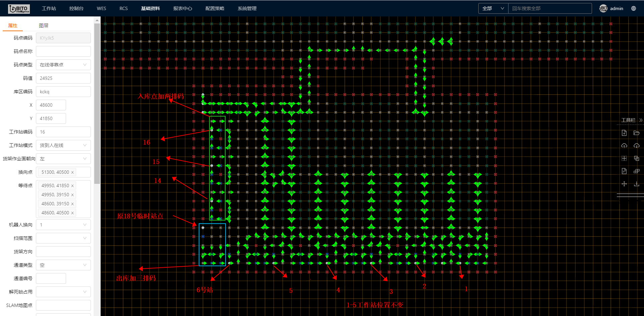Image resolution: width=644 pixels, height=316 pixels.
Task: Click the overlapping squares copy icon
Action: pos(636,158)
